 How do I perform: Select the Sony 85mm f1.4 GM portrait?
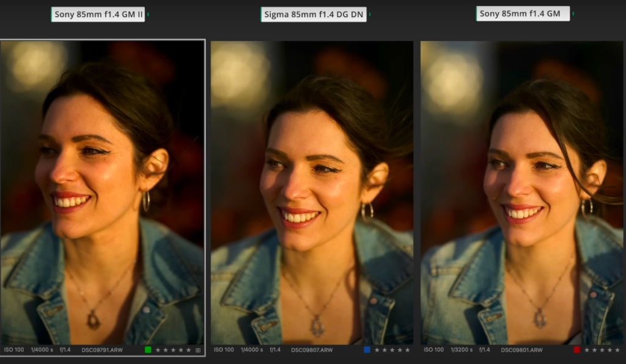pyautogui.click(x=523, y=192)
